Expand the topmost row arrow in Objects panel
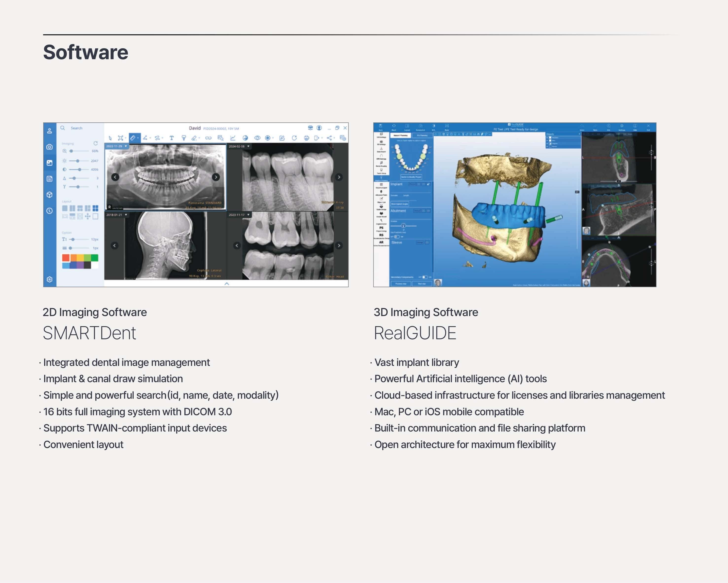Viewport: 728px width, 583px height. 547,138
